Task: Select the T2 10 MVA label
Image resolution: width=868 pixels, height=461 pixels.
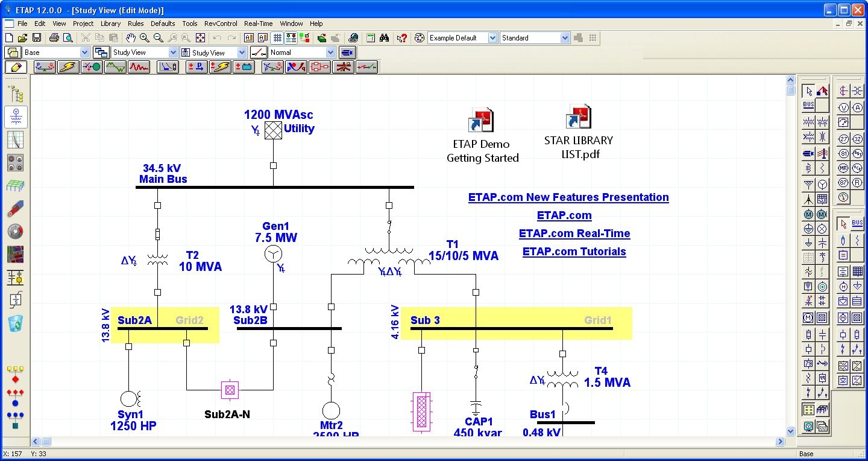Action: pyautogui.click(x=200, y=261)
